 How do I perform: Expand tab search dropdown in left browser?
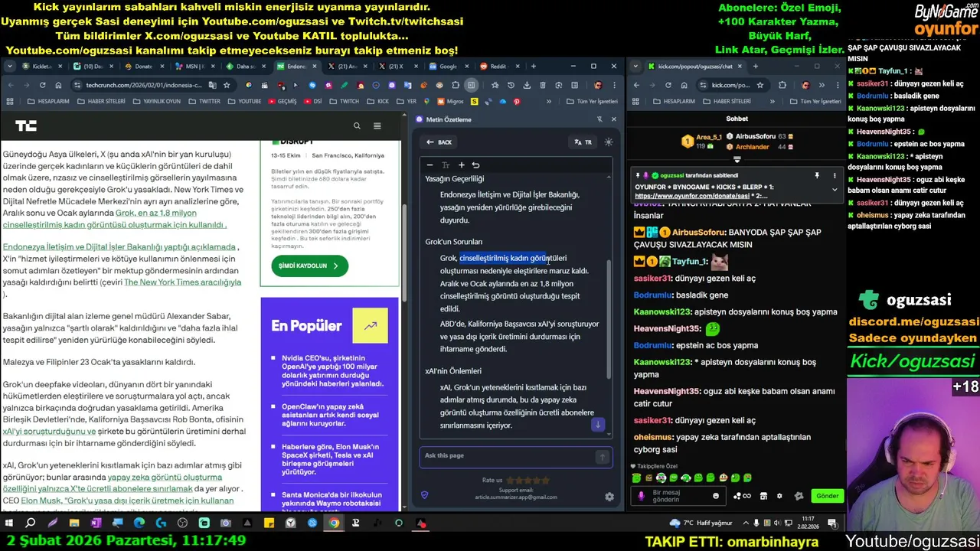click(9, 67)
